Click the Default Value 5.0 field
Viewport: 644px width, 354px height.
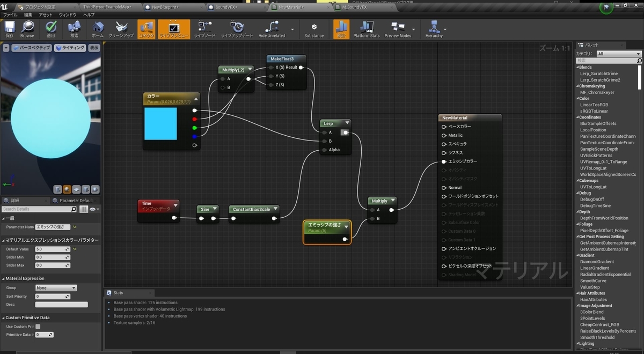tap(52, 249)
